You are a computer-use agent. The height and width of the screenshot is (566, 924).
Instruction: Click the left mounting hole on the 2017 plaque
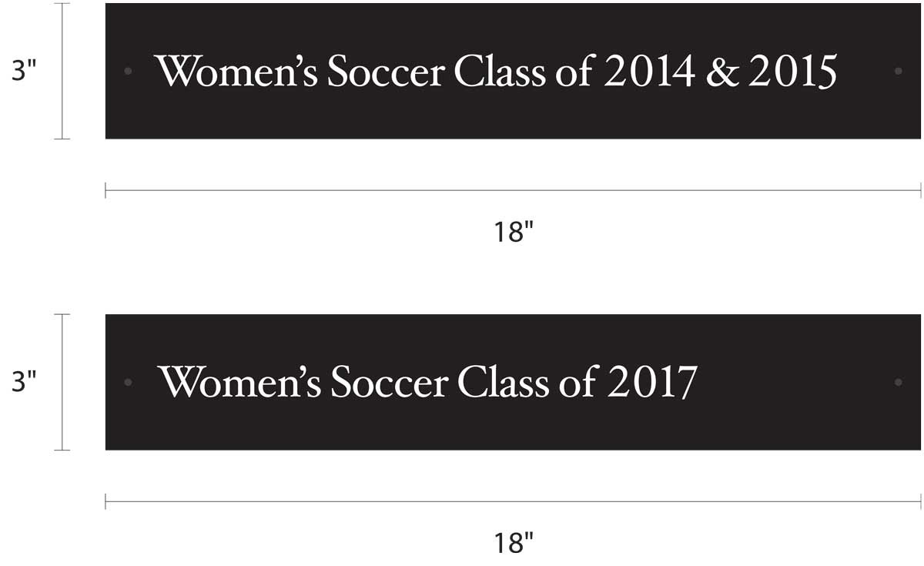click(128, 382)
